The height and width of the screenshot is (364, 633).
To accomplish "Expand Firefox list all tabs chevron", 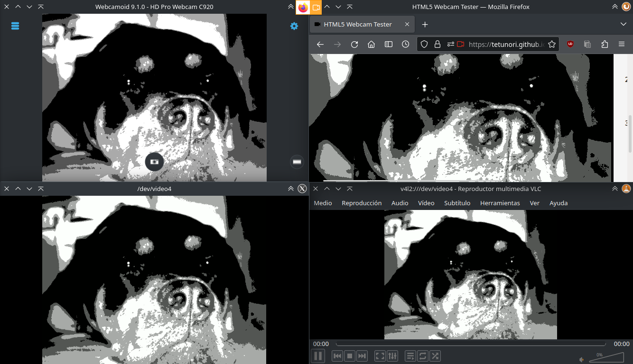I will click(624, 24).
